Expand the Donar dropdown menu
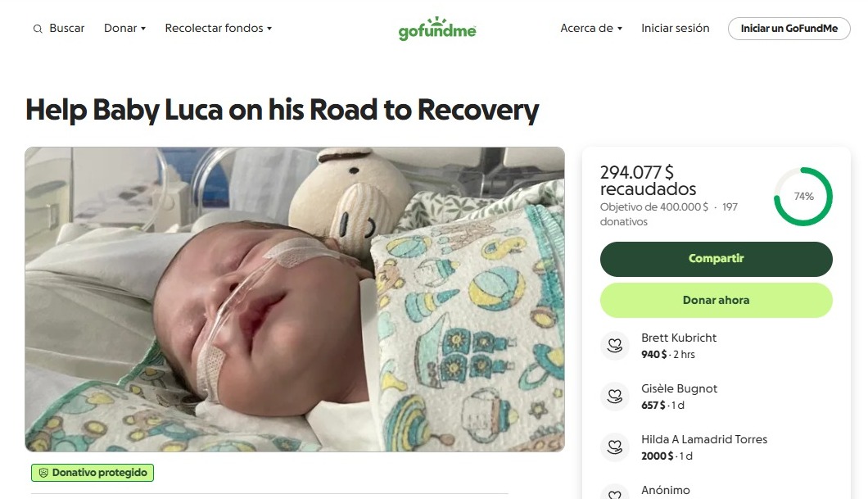The image size is (868, 499). (x=124, y=28)
